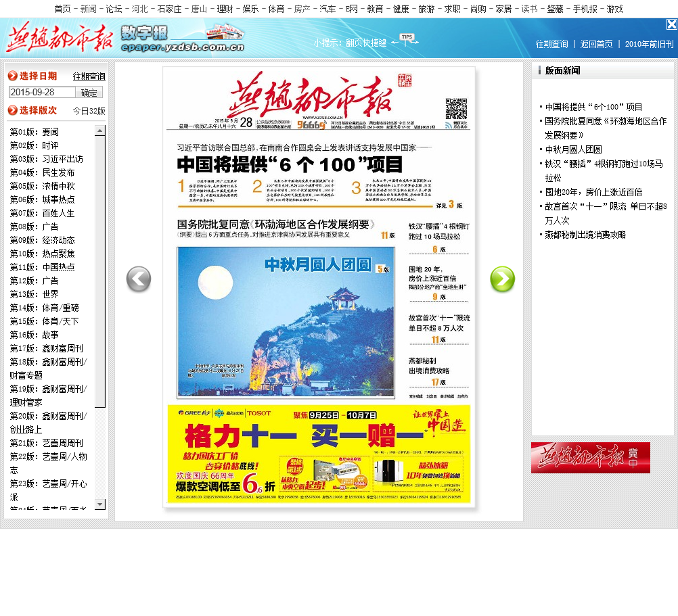Select page 第02版：时评
678x616 pixels.
click(34, 145)
